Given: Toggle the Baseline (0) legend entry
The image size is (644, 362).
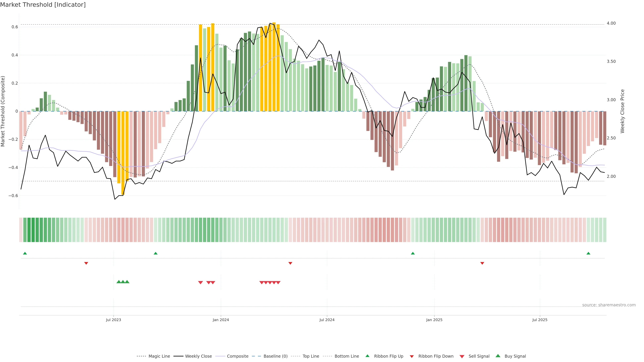Looking at the screenshot, I should (275, 356).
